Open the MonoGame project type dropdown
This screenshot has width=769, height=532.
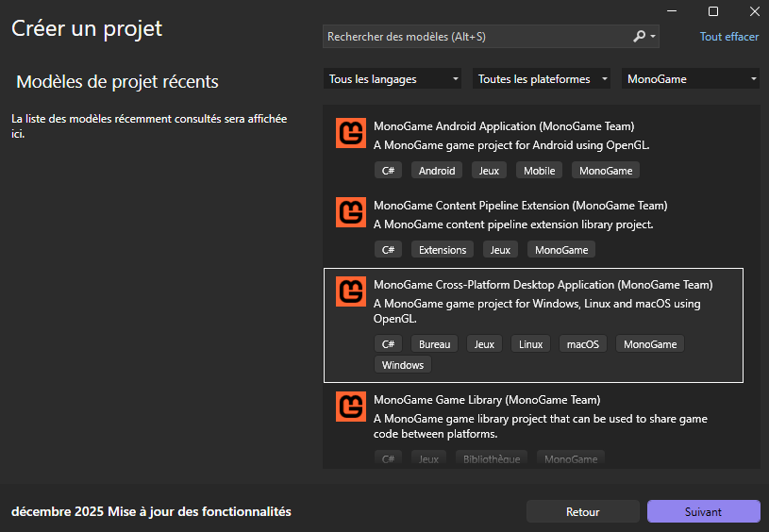691,79
